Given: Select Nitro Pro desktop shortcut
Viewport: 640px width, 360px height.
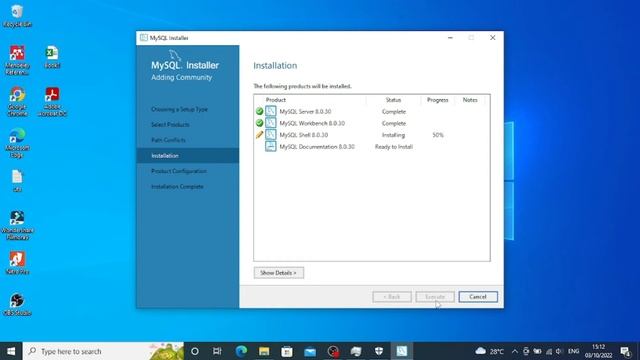Looking at the screenshot, I should (x=17, y=263).
